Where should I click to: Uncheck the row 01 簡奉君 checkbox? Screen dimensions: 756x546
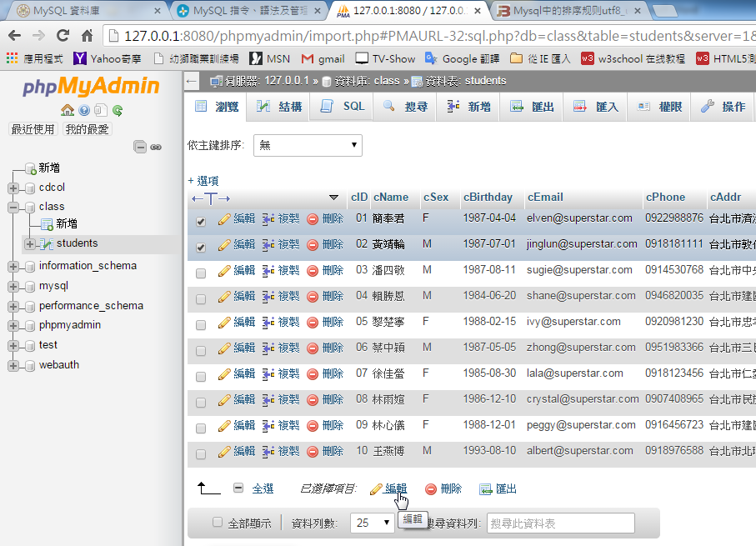[201, 222]
